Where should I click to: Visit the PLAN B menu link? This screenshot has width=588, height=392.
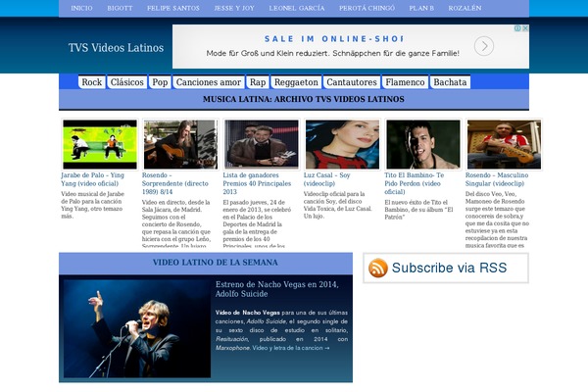pyautogui.click(x=421, y=8)
